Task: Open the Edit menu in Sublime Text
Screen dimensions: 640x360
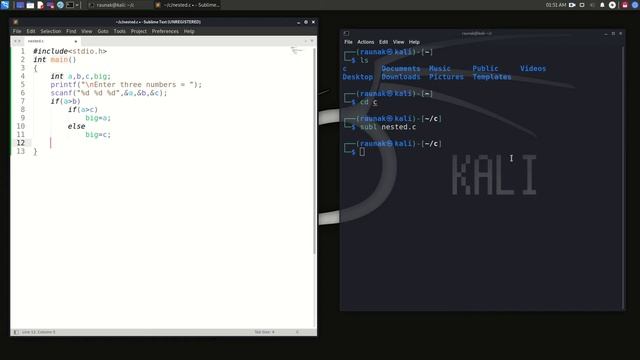Action: [31, 31]
